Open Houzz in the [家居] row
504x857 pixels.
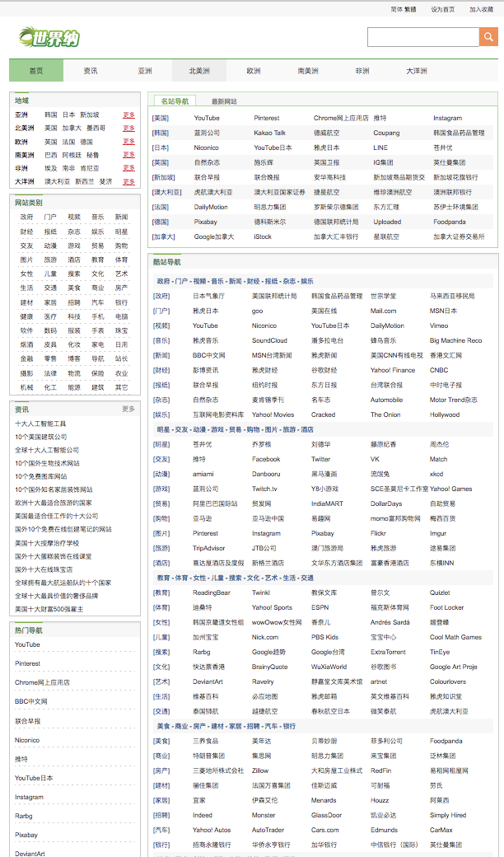(x=380, y=800)
